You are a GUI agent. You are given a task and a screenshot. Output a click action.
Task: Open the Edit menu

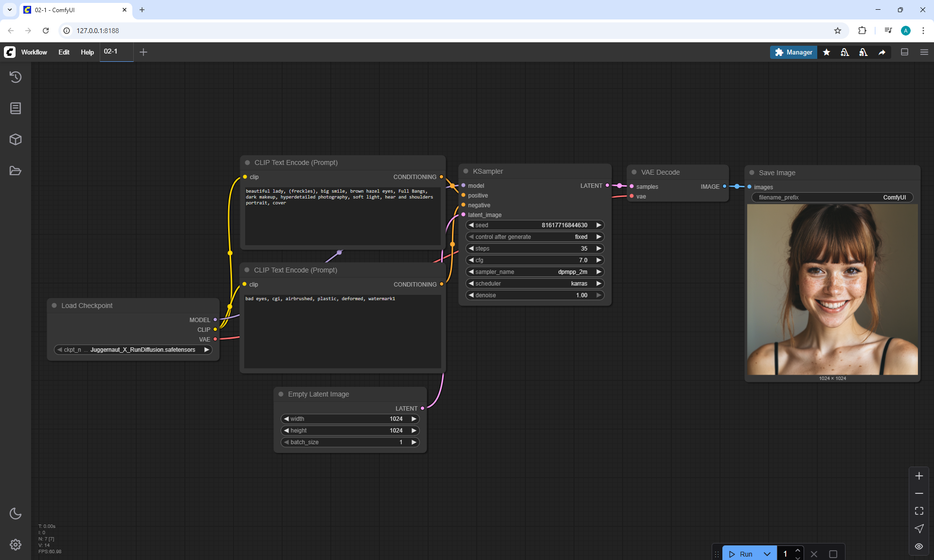[x=64, y=52]
